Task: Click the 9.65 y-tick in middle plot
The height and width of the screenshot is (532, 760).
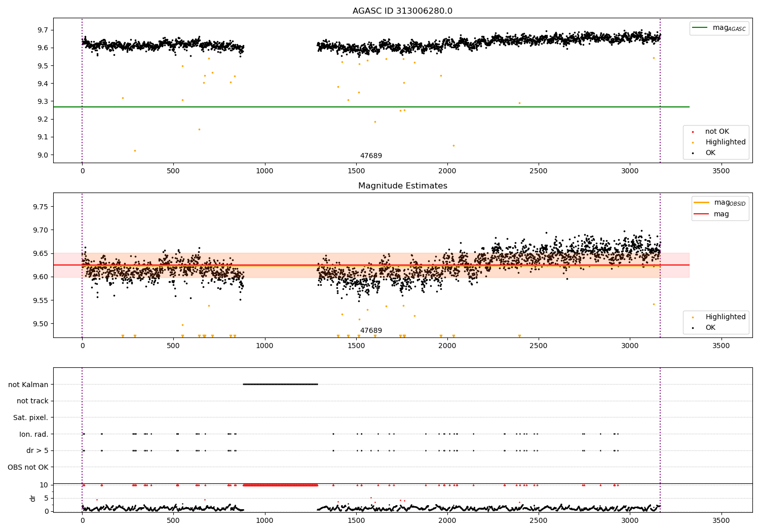Action: click(x=41, y=253)
